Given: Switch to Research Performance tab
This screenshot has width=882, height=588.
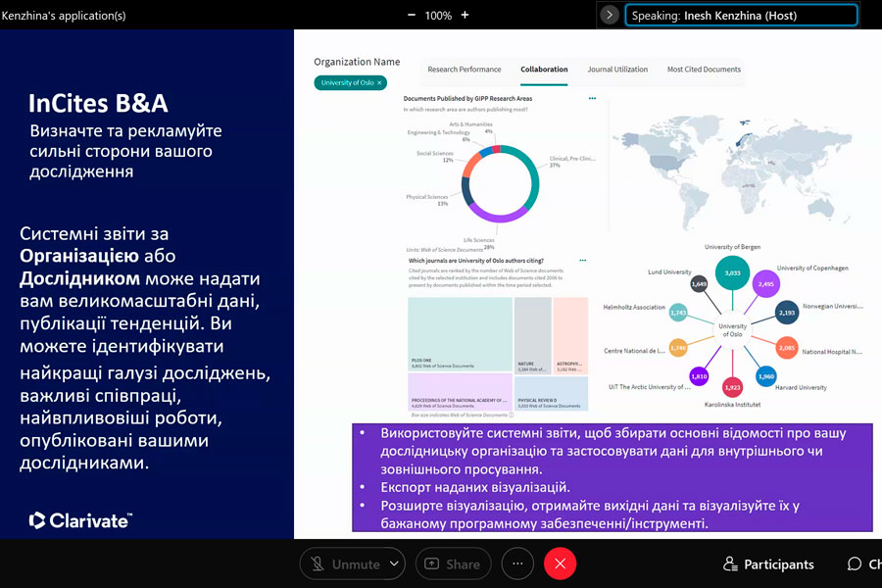Looking at the screenshot, I should click(x=465, y=70).
